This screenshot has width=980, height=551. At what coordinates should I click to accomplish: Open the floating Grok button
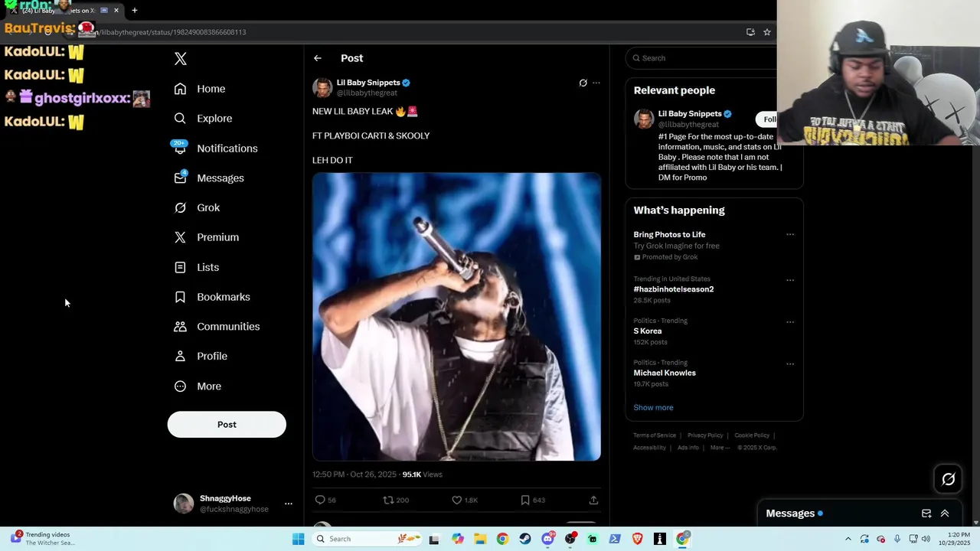[x=949, y=479]
